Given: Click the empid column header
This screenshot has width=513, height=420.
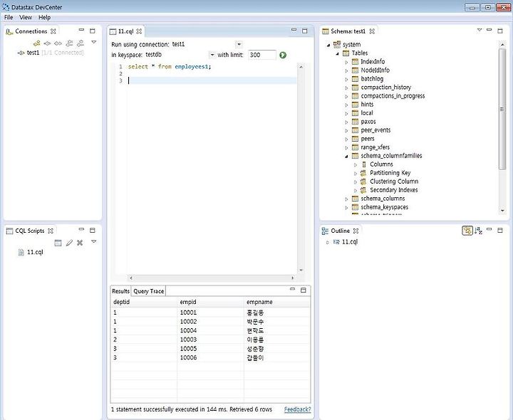Looking at the screenshot, I should tap(210, 302).
